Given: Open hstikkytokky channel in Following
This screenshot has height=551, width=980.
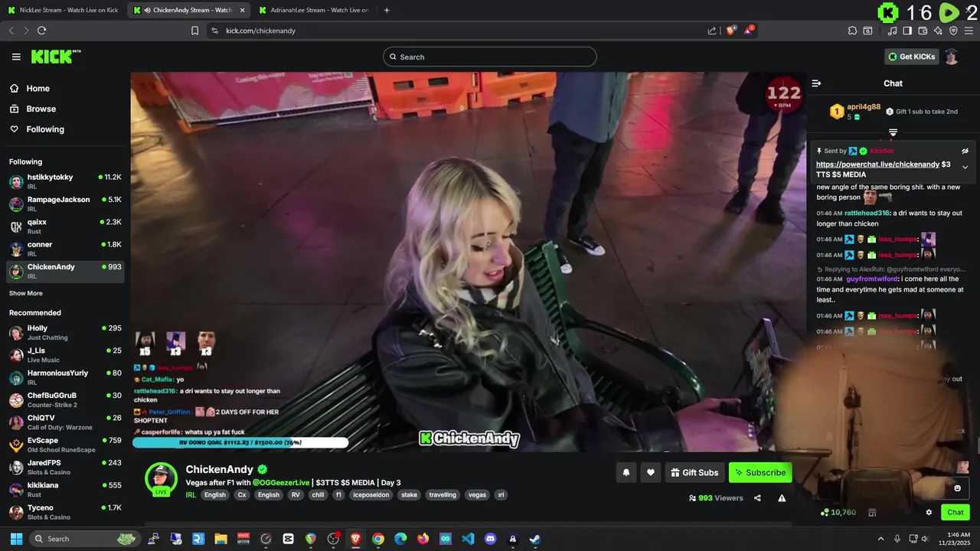Looking at the screenshot, I should [65, 181].
